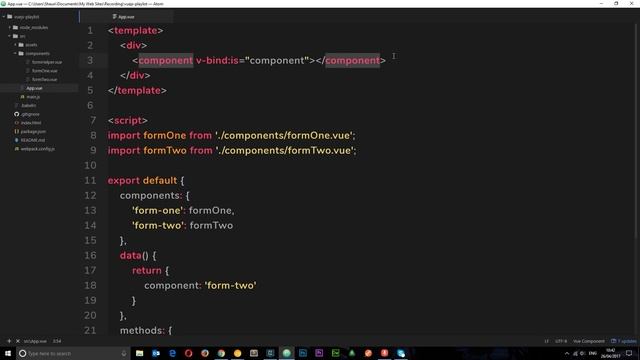Screen dimensions: 640x360
Task: Click 'formOne' import name on line 8
Action: (x=164, y=136)
